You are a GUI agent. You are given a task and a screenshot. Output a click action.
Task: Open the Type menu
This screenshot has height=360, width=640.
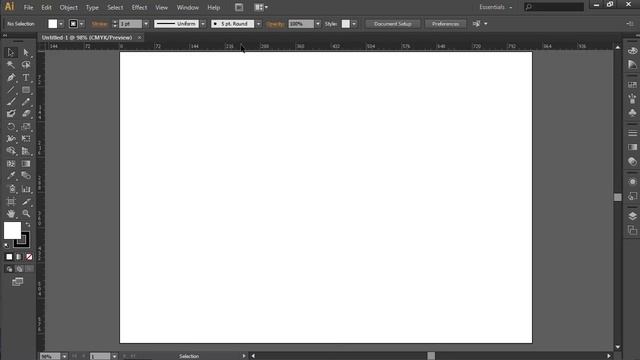click(x=92, y=7)
